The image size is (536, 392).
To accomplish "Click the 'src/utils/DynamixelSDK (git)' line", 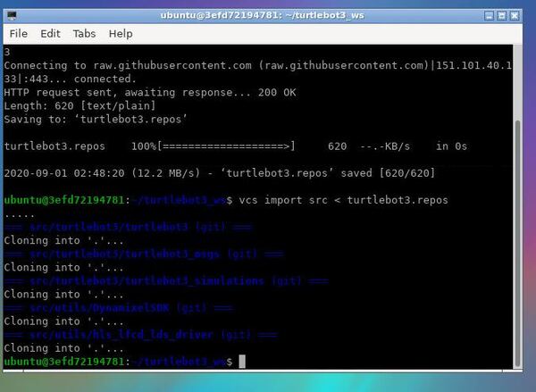I will (x=119, y=308).
